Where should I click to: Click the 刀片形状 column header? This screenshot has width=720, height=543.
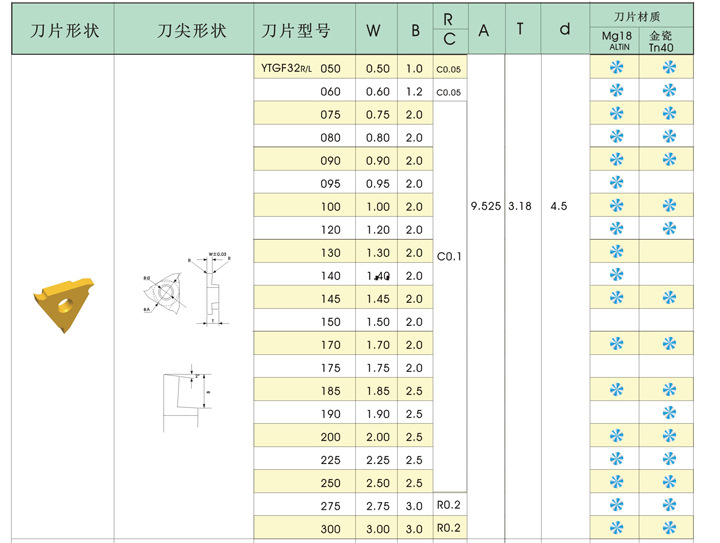64,31
